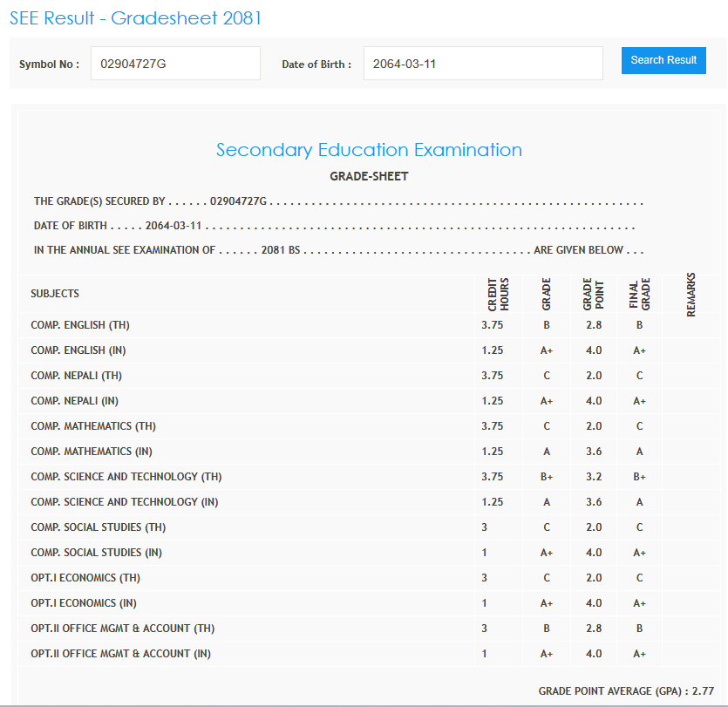Click the GRADE-SHEET subtitle text
The width and height of the screenshot is (728, 707).
tap(369, 176)
